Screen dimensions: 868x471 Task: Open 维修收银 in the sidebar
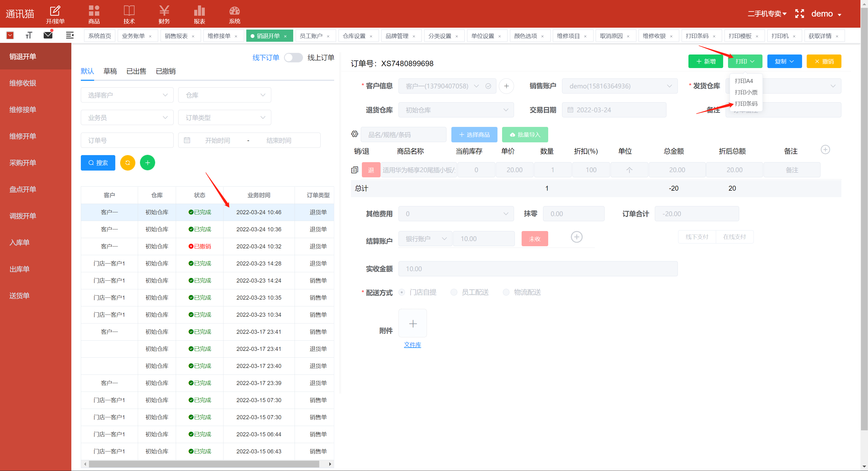(x=36, y=83)
